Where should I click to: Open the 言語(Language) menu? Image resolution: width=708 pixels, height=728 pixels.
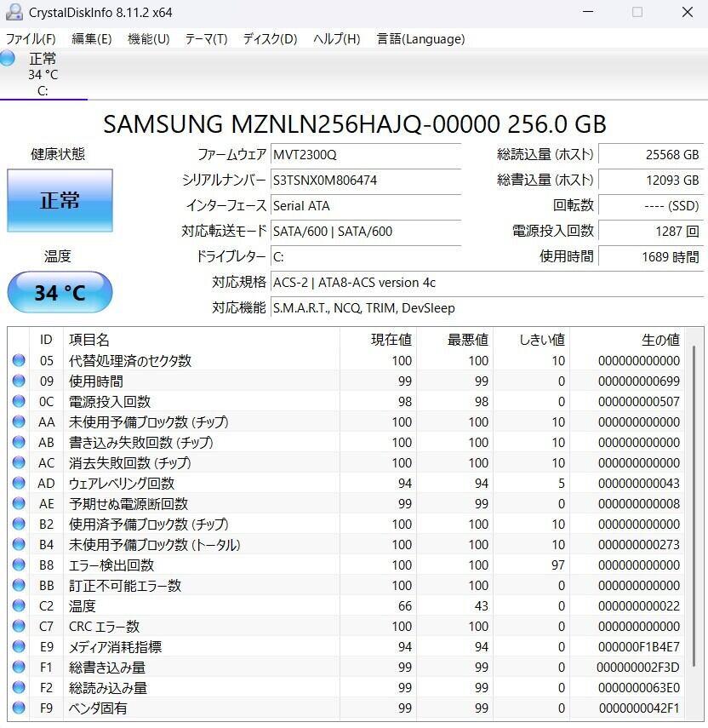(x=420, y=39)
